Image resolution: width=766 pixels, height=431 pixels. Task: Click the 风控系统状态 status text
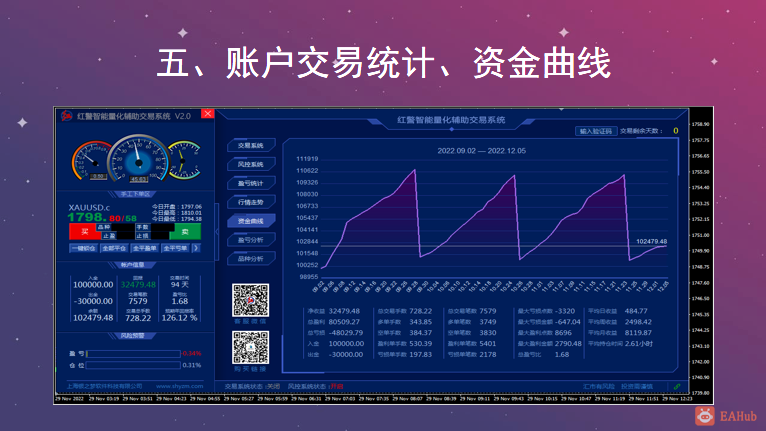pos(316,386)
